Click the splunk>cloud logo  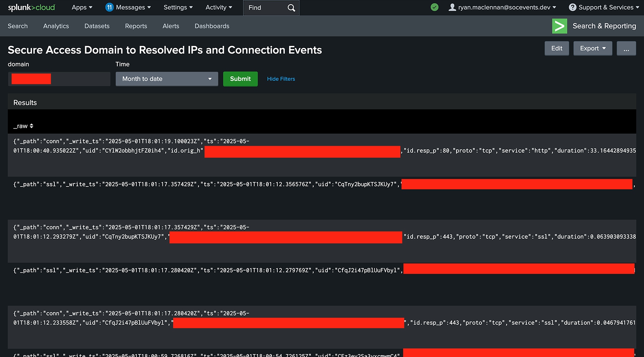31,8
